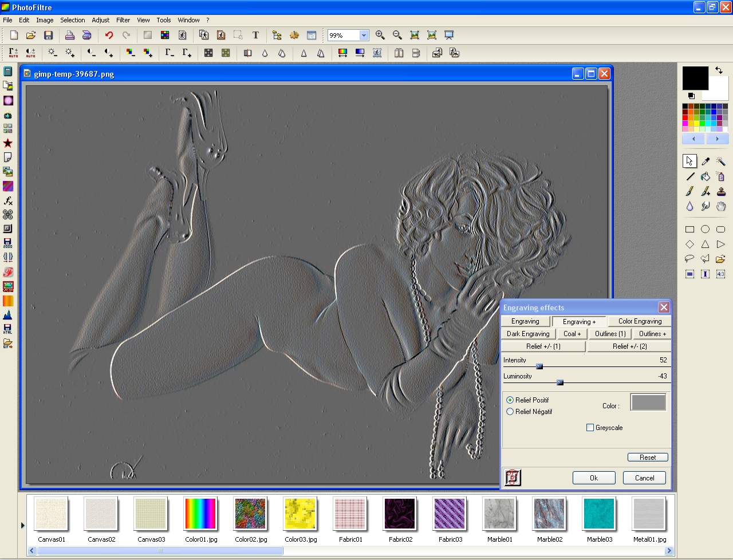Select the Text tool icon
Screen dimensions: 733x560
(255, 36)
